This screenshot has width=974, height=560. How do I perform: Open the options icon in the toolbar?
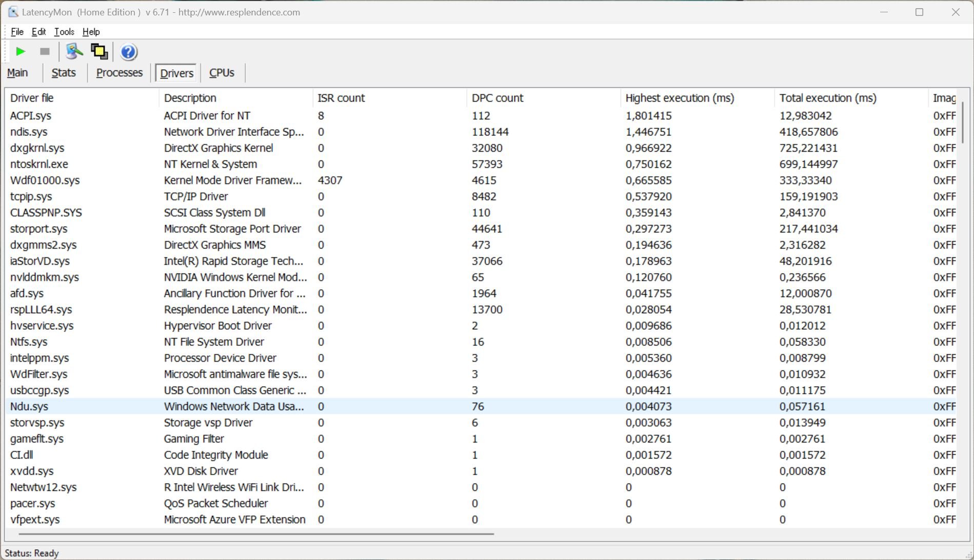pos(74,51)
